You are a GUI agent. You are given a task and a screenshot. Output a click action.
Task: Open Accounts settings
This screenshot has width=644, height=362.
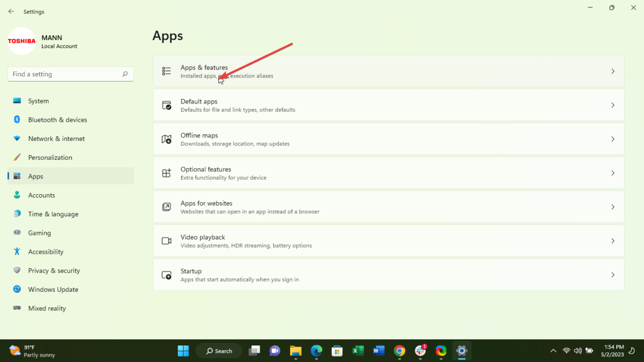71,195
